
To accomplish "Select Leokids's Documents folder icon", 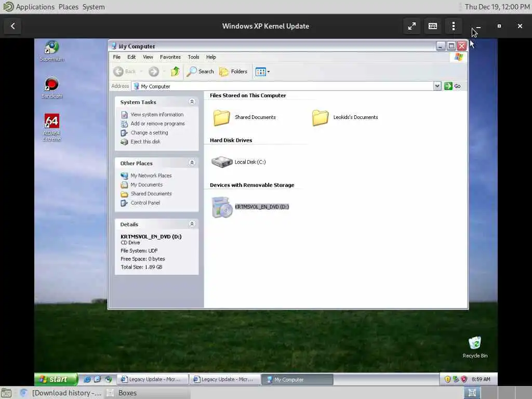I will (320, 117).
